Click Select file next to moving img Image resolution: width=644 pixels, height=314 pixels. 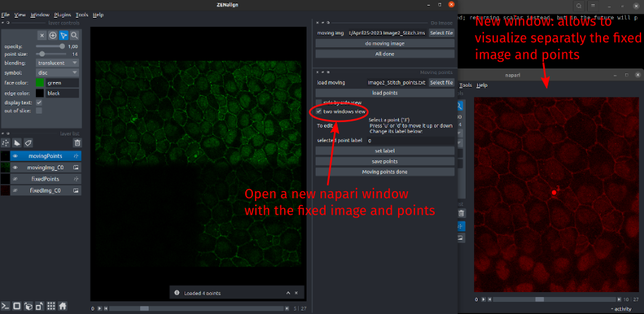(x=442, y=33)
